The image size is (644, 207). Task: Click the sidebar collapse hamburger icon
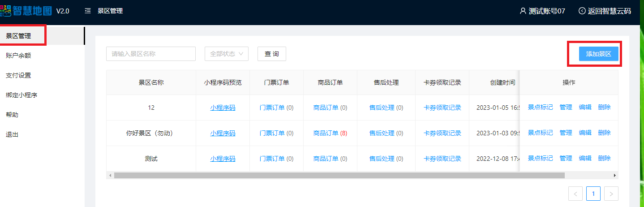[x=88, y=11]
